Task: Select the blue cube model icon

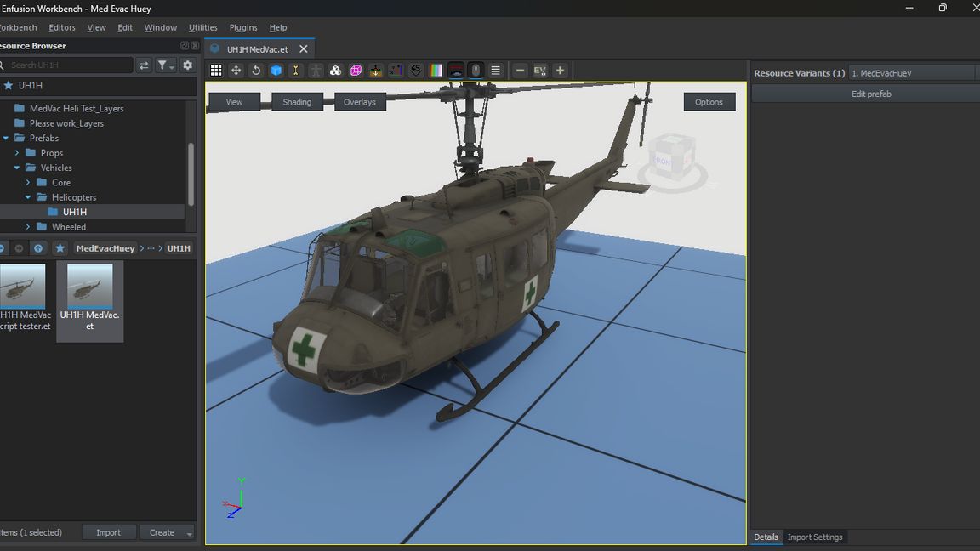Action: pos(276,71)
